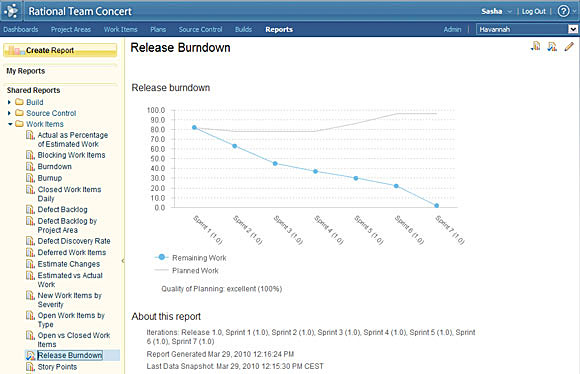Screen dimensions: 580x374
Task: Click the Closed Work Items Daily report icon
Action: 30,189
